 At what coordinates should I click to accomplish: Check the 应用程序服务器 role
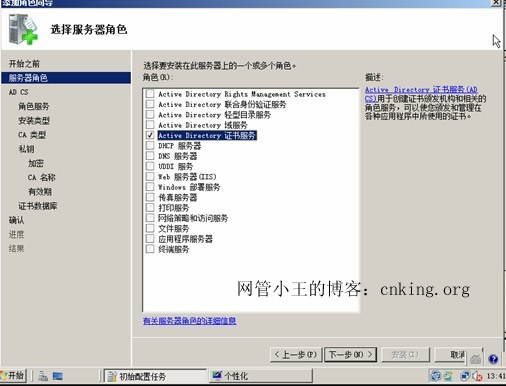(x=150, y=238)
